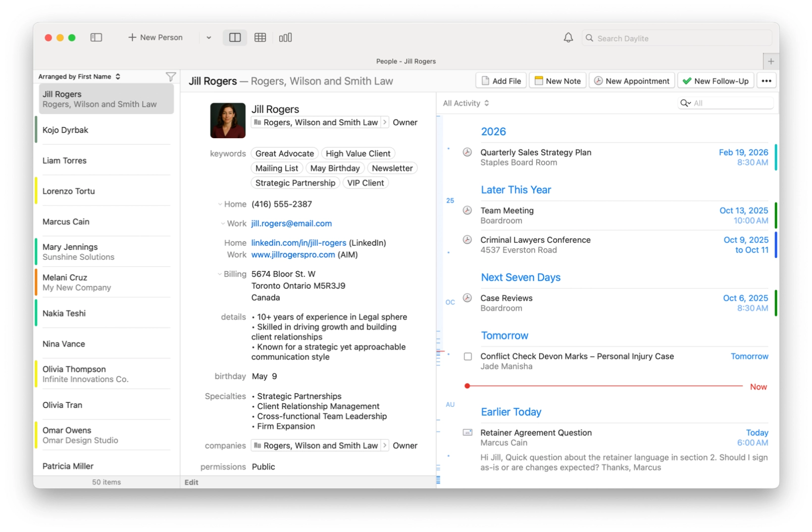Select the High Value Client keyword
This screenshot has height=532, width=812.
(358, 154)
